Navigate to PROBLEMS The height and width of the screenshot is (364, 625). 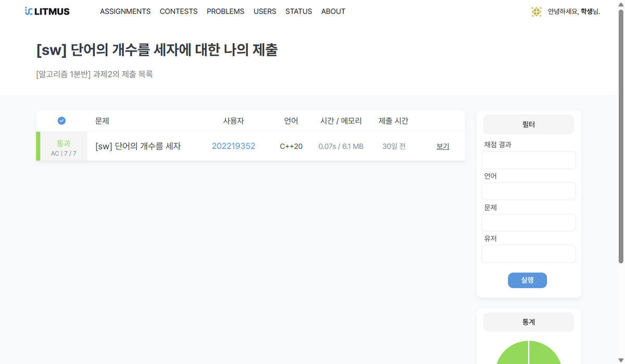tap(225, 11)
